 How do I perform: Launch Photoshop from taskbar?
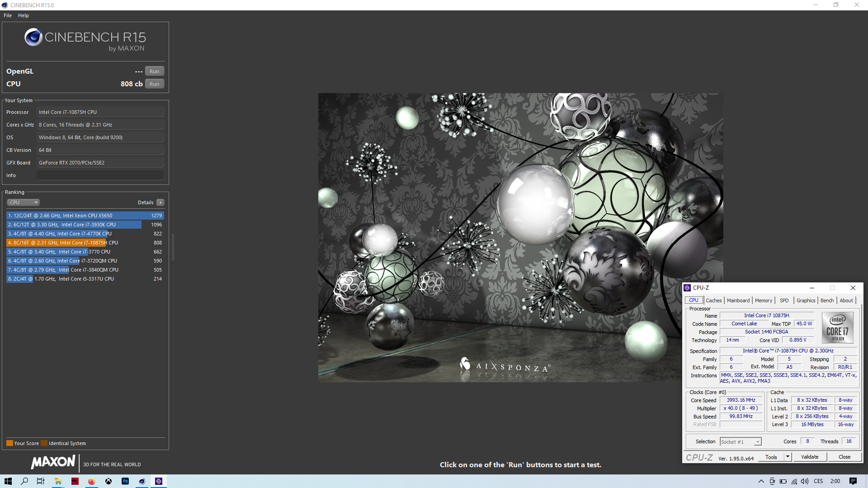click(x=125, y=481)
